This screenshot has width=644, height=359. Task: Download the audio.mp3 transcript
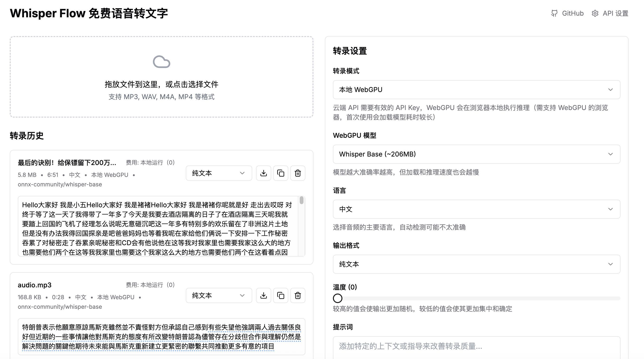[263, 295]
